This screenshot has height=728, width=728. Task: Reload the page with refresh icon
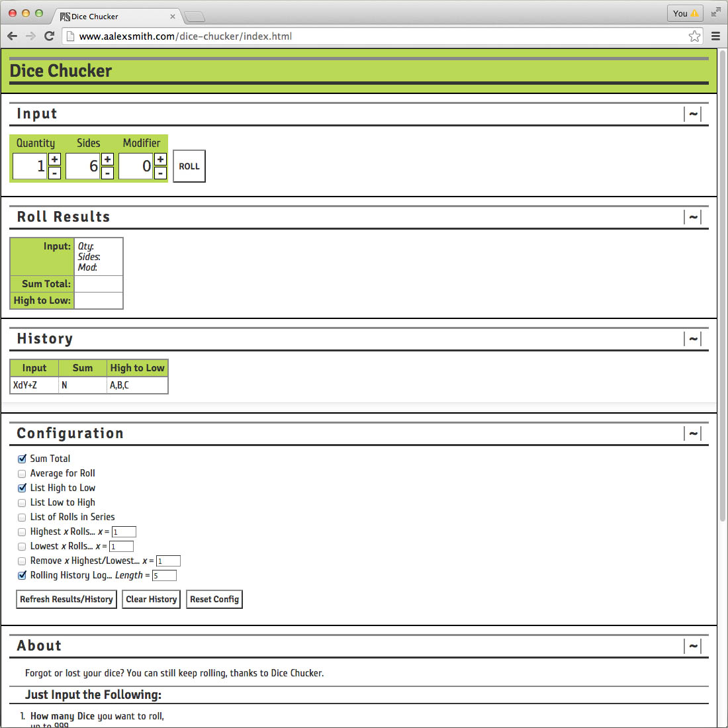click(x=49, y=36)
